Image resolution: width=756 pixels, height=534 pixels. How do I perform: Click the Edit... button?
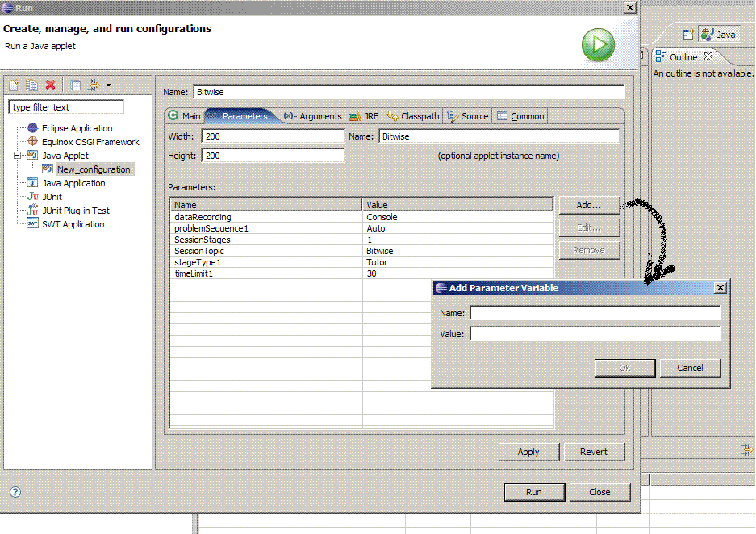point(589,227)
